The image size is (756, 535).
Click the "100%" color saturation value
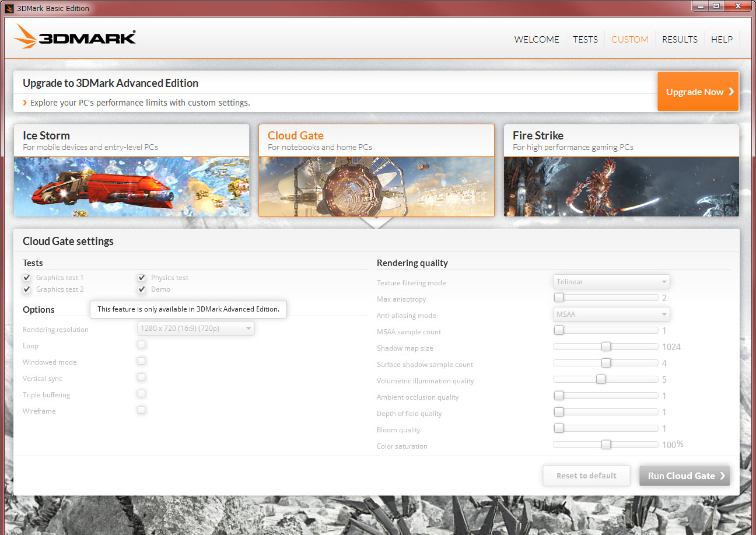[x=673, y=445]
